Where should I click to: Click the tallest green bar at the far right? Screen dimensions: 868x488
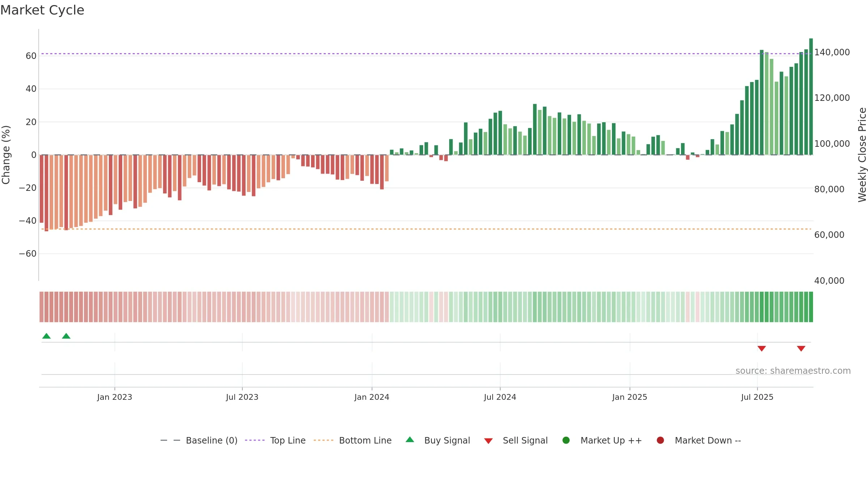point(811,97)
